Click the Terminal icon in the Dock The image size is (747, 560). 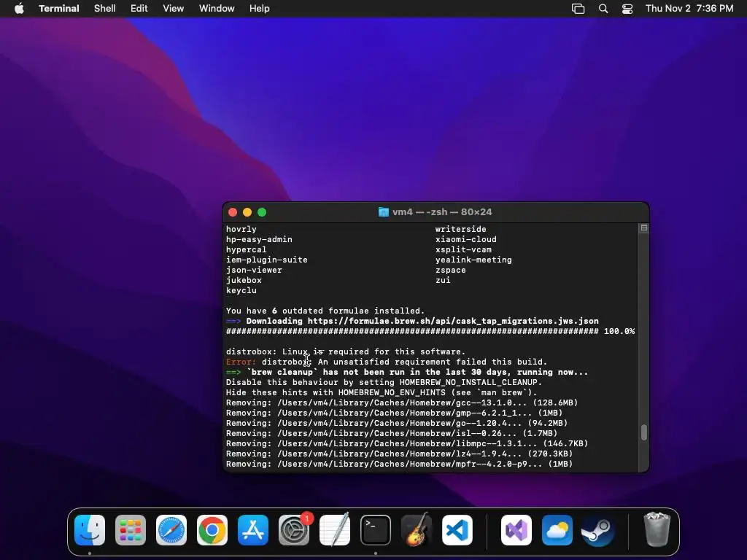coord(376,530)
